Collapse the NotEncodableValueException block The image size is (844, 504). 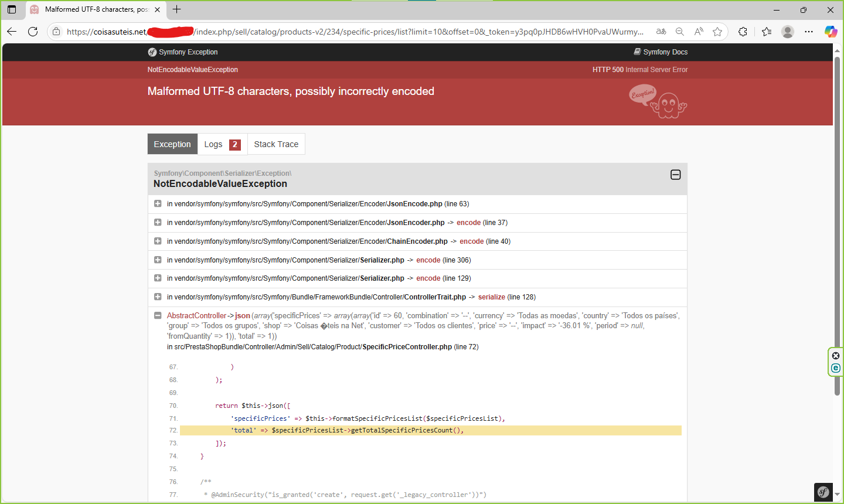coord(675,175)
